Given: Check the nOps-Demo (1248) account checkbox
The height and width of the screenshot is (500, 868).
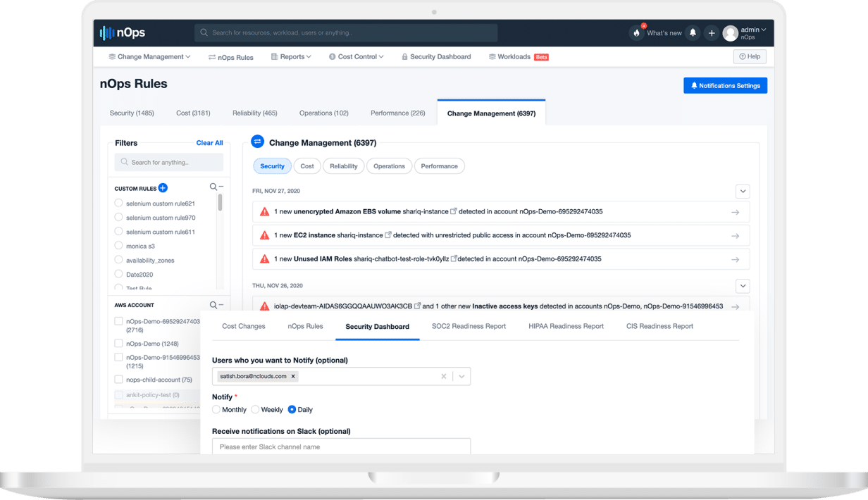Looking at the screenshot, I should [x=118, y=344].
